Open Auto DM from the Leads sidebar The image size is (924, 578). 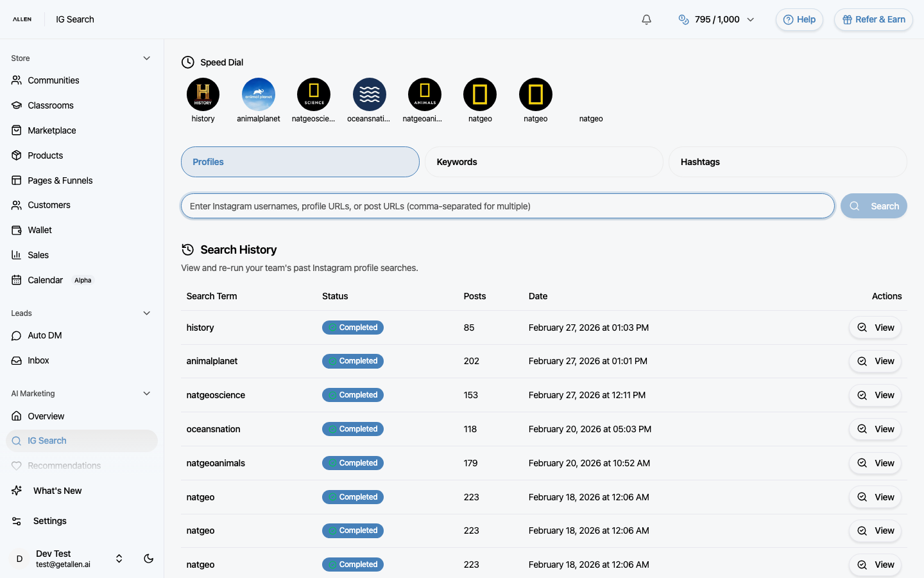(x=45, y=335)
